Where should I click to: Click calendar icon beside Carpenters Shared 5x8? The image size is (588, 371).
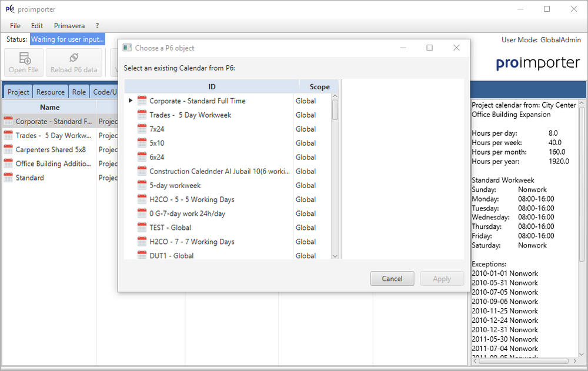point(8,150)
